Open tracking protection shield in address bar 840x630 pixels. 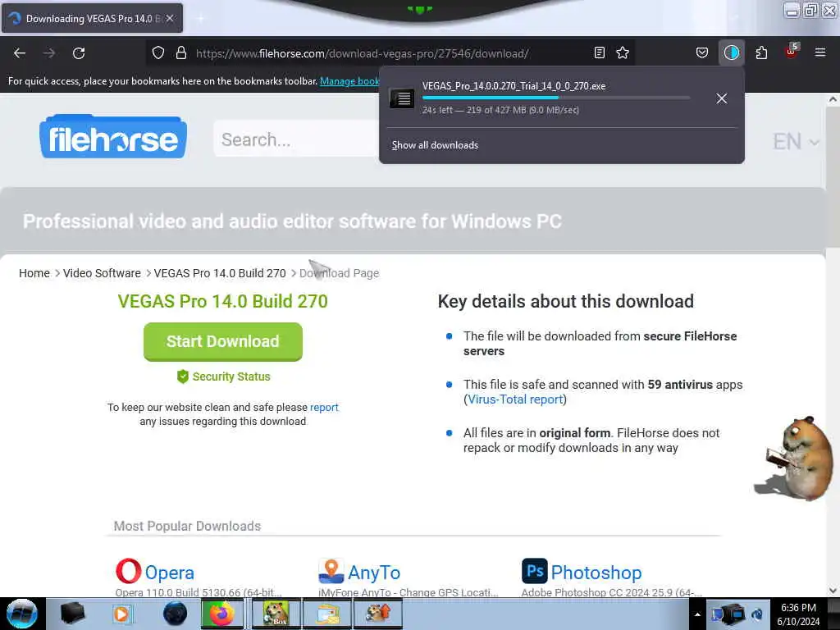coord(158,53)
